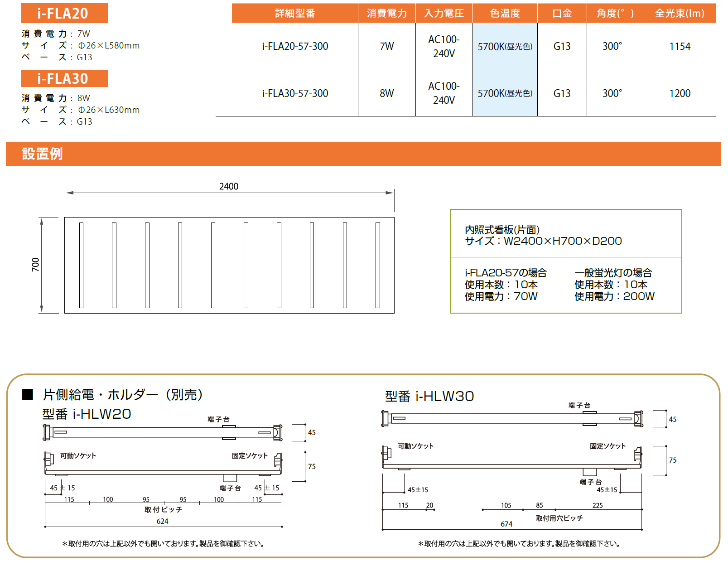Click 5700K cell in i-FLA30-57-300 row
This screenshot has height=566, width=728.
pos(505,93)
